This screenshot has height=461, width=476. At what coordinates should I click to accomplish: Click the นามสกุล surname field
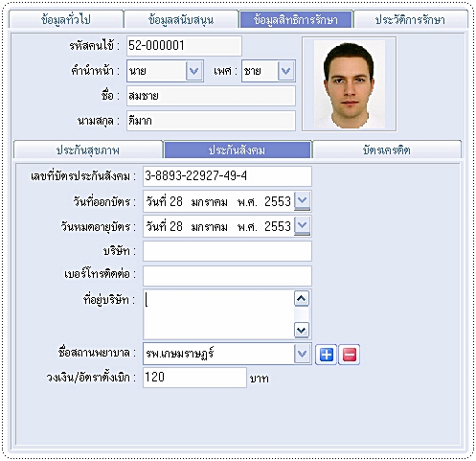point(211,121)
